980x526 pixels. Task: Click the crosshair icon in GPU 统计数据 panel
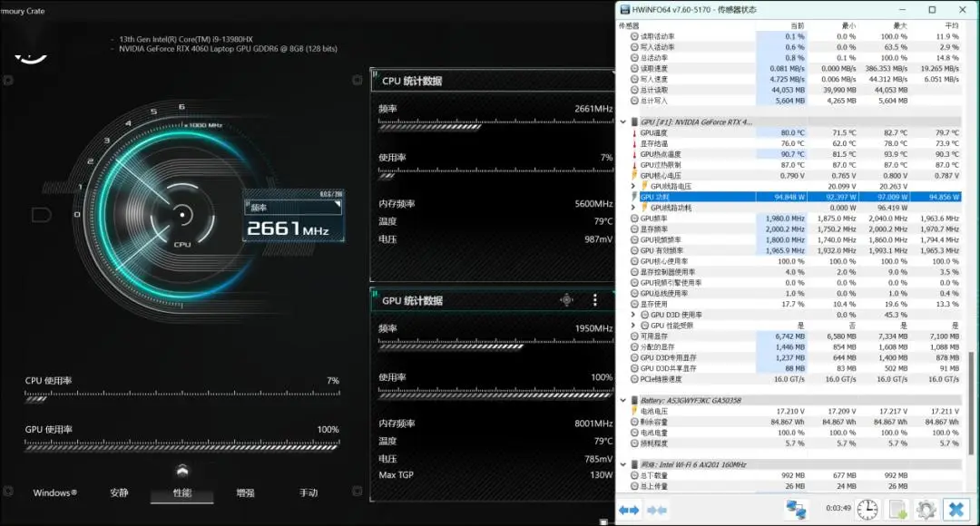coord(567,300)
